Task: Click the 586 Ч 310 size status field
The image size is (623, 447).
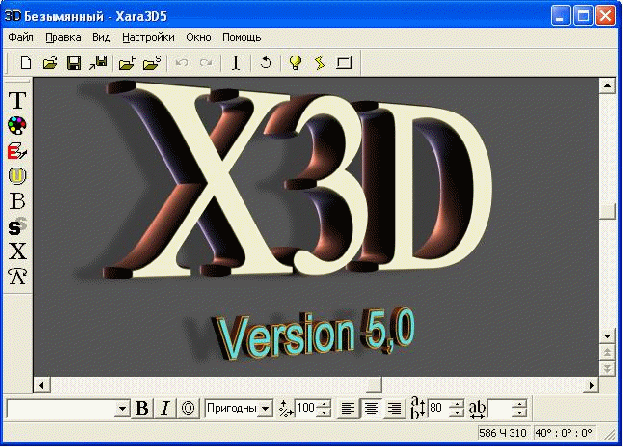Action: point(503,433)
